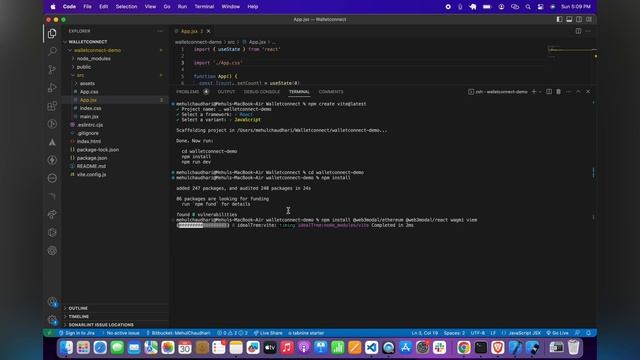This screenshot has height=360, width=640.
Task: Open main.jsx in the explorer
Action: pos(89,117)
